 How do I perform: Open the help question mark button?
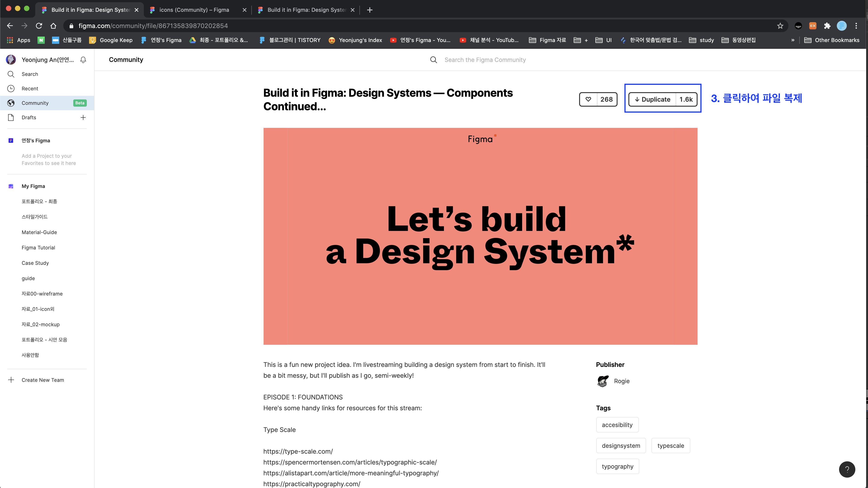pos(847,469)
